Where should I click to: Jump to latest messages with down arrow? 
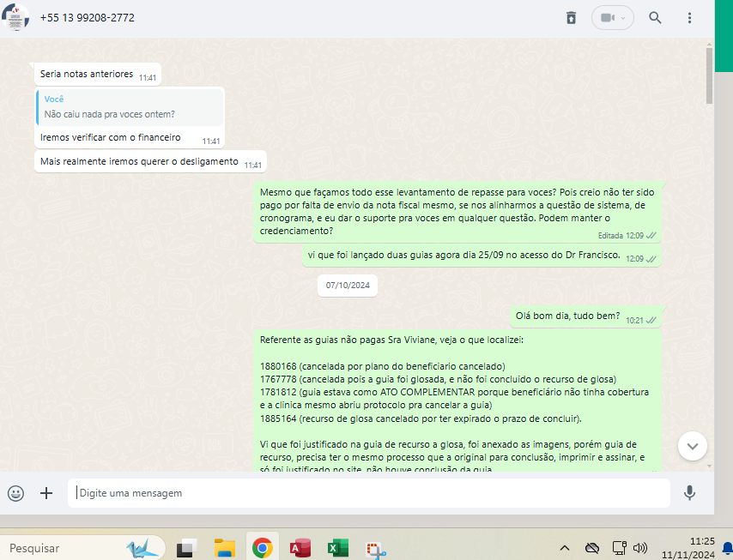pyautogui.click(x=693, y=446)
